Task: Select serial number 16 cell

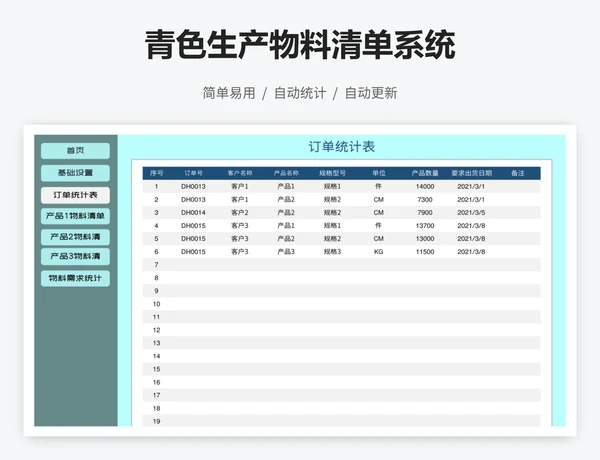Action: coord(157,382)
